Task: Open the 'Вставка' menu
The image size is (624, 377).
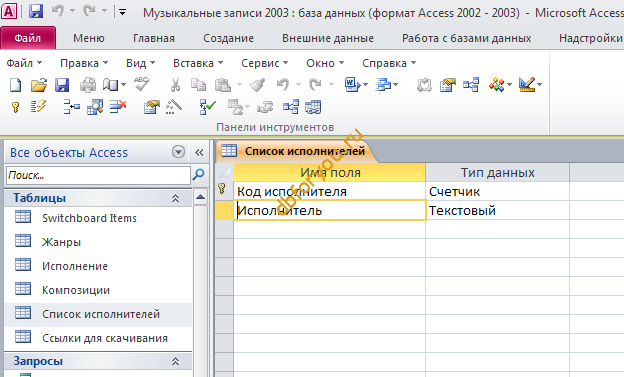Action: (198, 63)
